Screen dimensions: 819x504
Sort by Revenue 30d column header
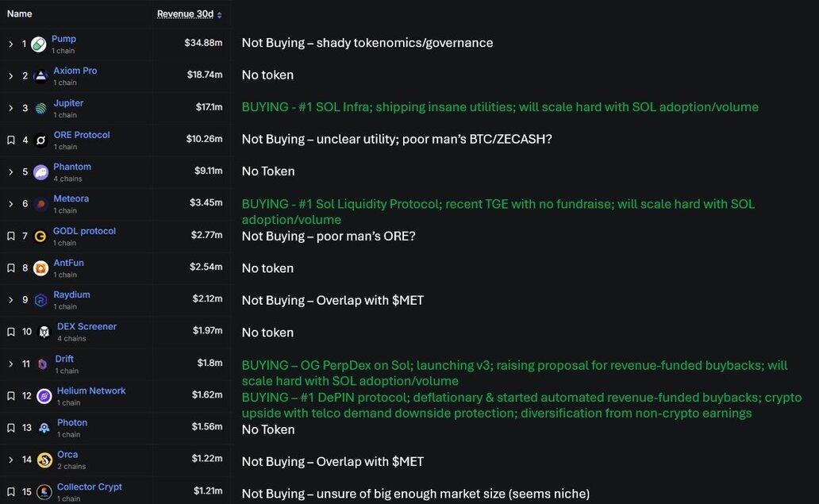pos(185,14)
